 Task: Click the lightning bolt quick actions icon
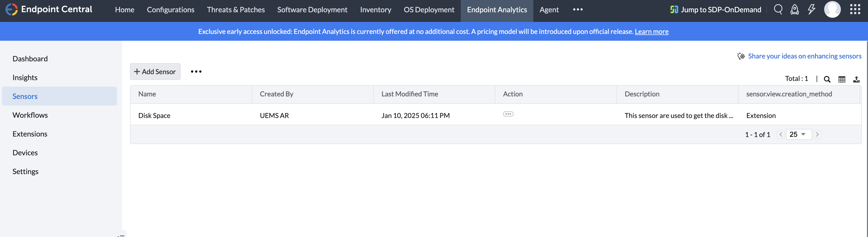click(x=811, y=9)
